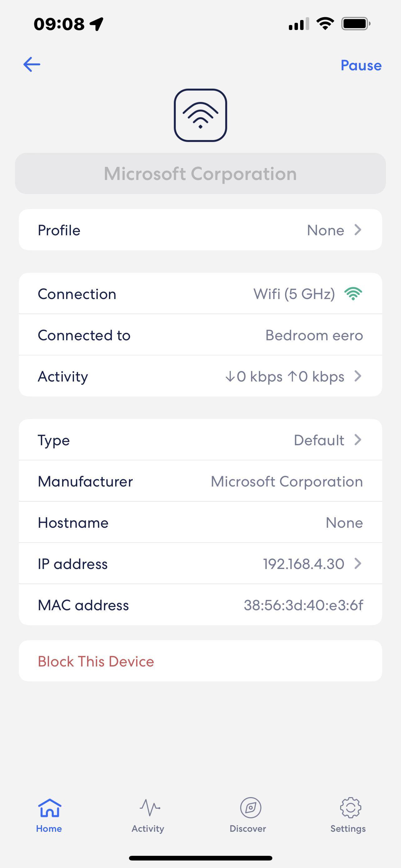The width and height of the screenshot is (401, 868).
Task: Expand the IP address row chevron
Action: click(x=358, y=563)
